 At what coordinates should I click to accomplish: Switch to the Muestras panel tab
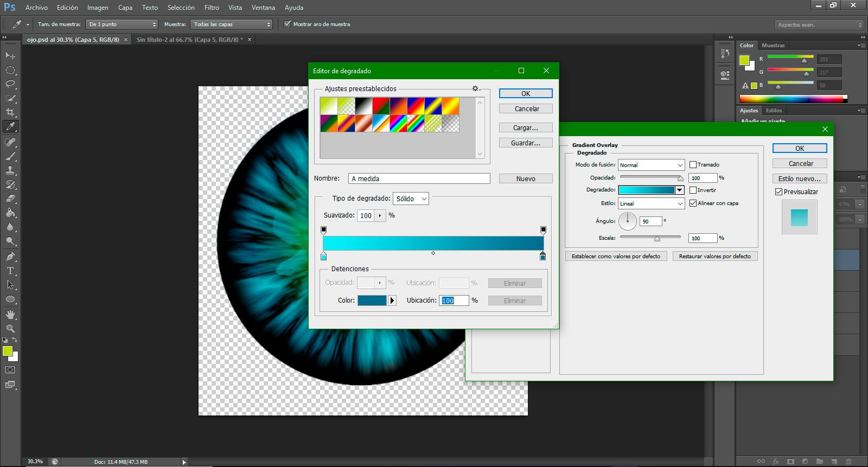pyautogui.click(x=773, y=45)
